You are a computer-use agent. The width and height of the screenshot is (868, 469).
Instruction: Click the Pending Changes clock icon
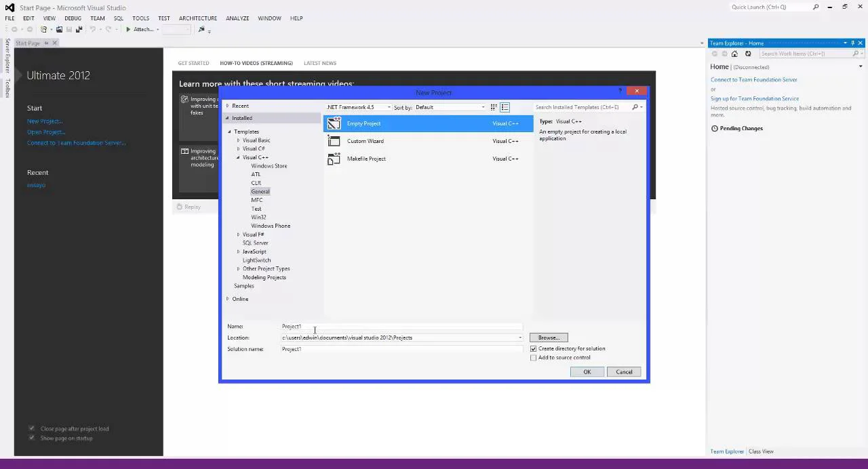click(x=715, y=128)
